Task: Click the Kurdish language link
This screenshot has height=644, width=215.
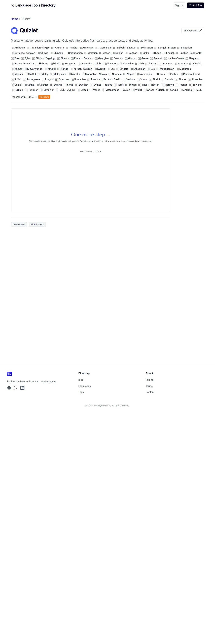Action: click(88, 69)
